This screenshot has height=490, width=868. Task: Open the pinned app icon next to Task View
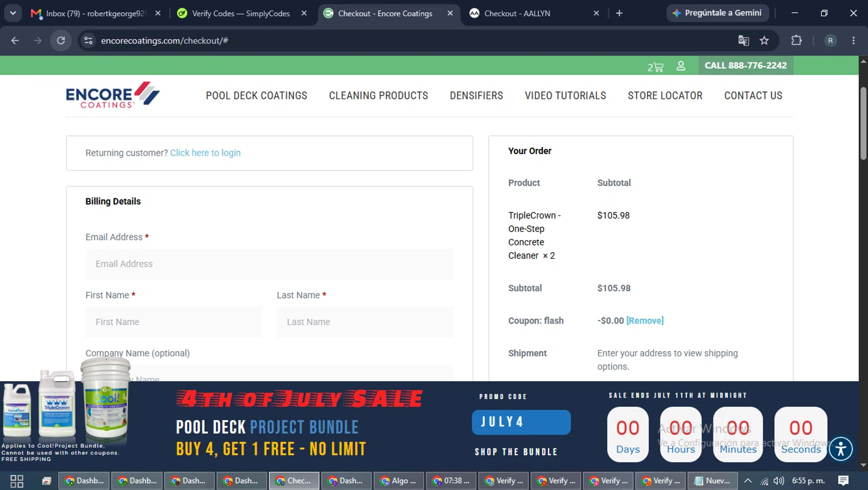(x=46, y=481)
